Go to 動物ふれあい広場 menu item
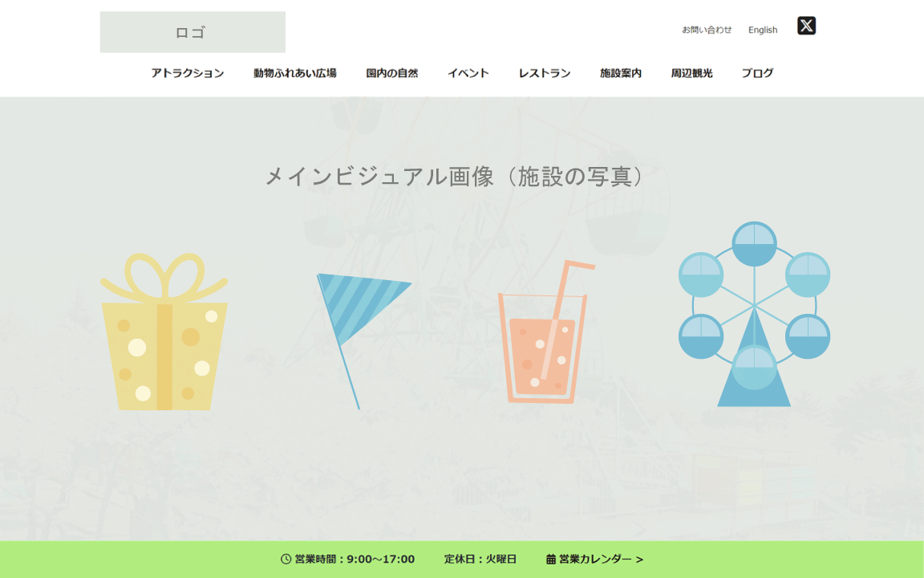924x578 pixels. [294, 73]
